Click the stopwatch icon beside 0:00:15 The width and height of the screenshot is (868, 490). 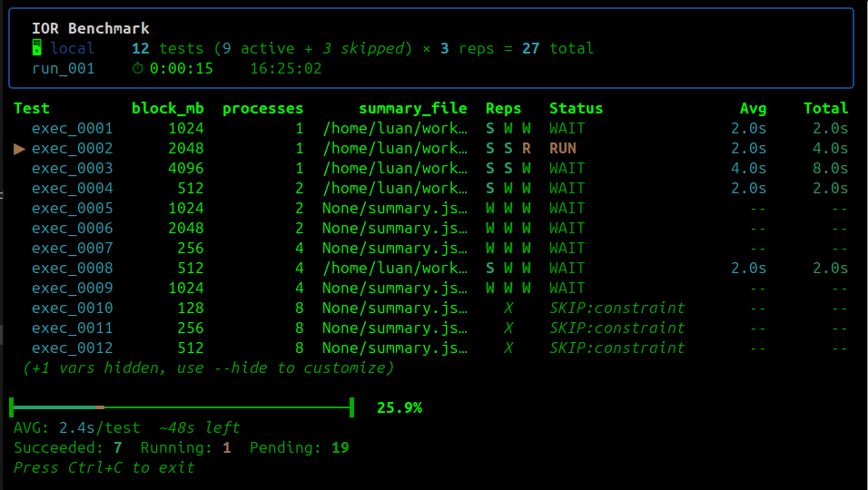137,68
